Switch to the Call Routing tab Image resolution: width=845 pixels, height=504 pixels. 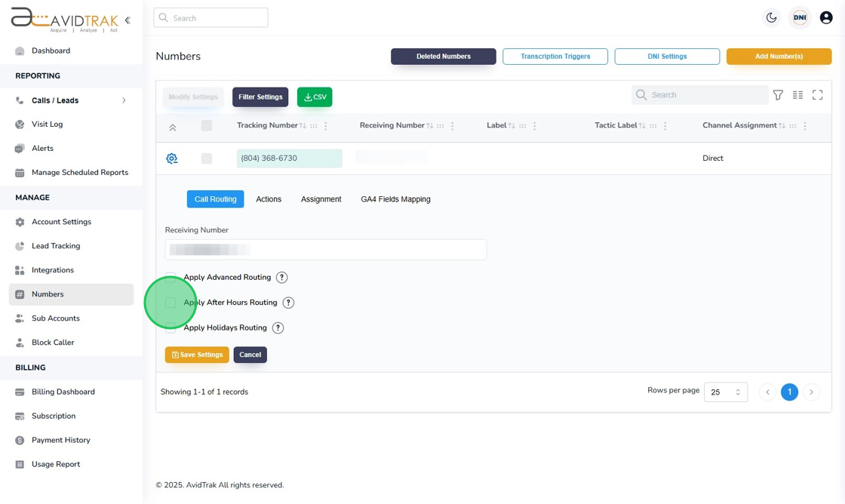[215, 199]
